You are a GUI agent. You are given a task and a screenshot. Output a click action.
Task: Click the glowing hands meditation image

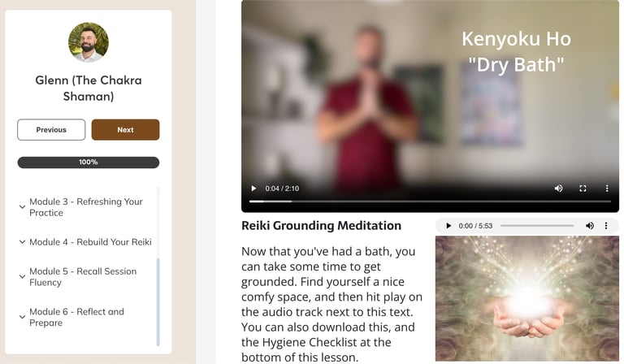click(526, 298)
